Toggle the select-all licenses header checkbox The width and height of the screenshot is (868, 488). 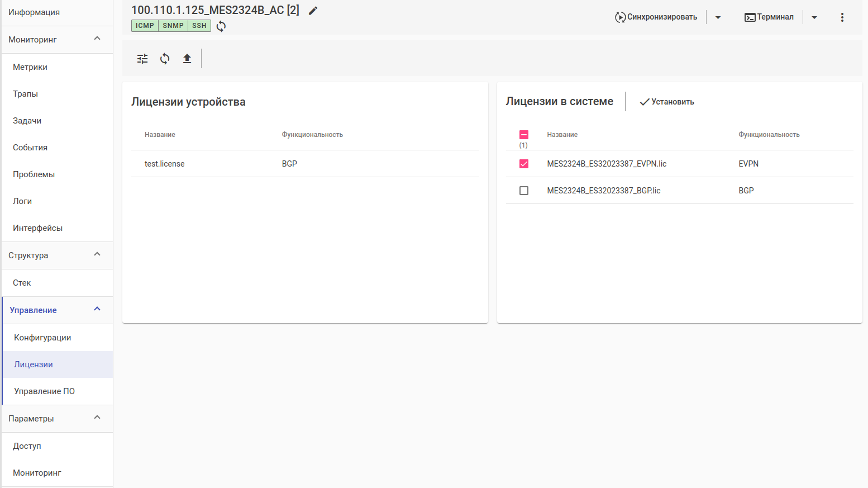[524, 135]
